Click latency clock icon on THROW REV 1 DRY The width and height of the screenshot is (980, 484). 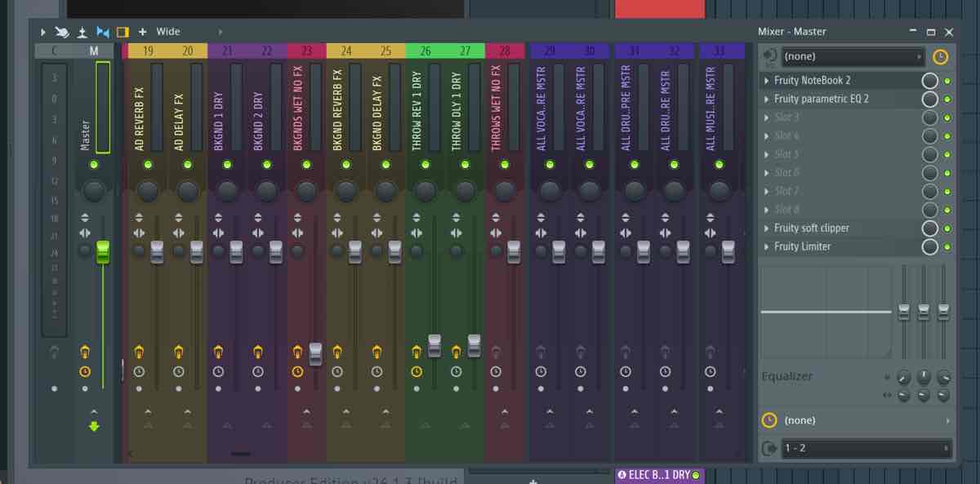pos(416,371)
